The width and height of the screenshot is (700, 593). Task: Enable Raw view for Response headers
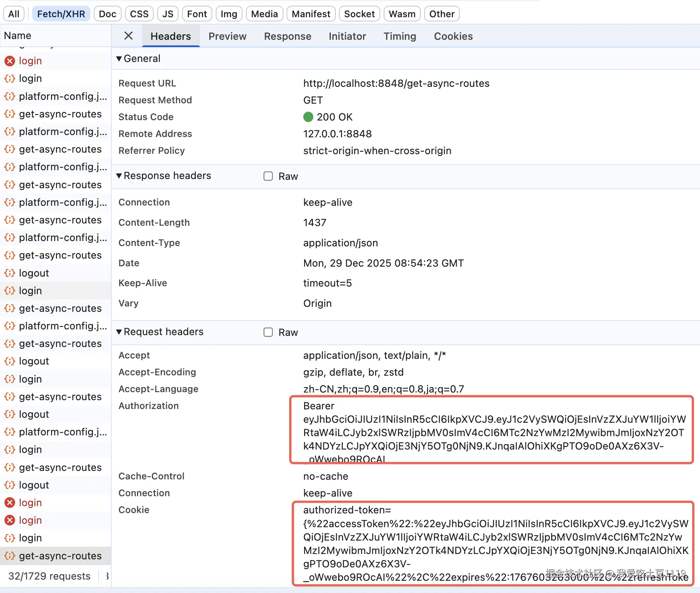point(268,176)
